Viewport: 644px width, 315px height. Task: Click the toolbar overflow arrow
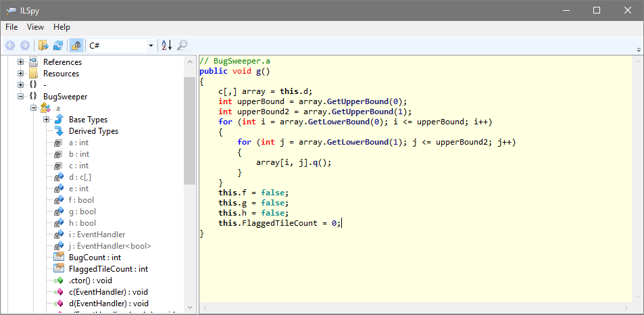tap(639, 49)
